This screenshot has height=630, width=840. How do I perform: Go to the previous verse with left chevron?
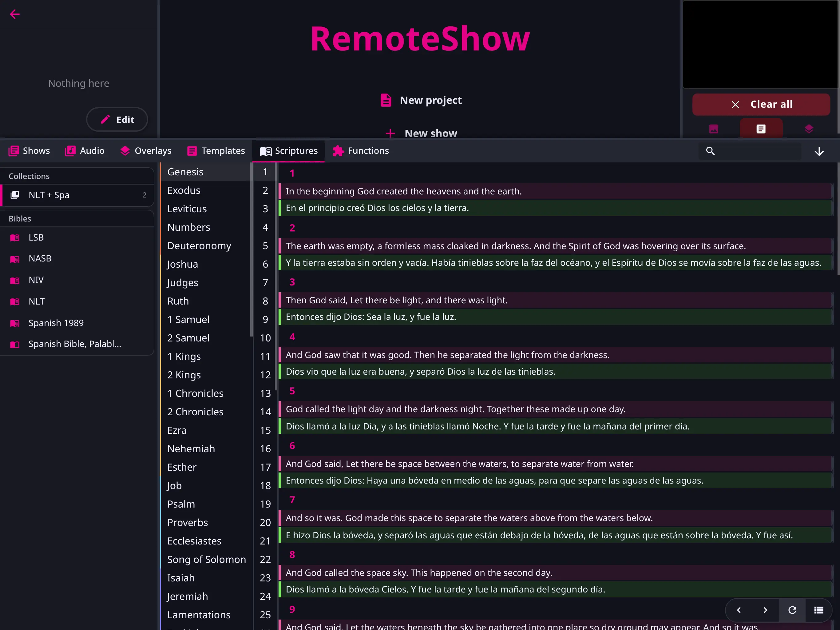tap(739, 610)
